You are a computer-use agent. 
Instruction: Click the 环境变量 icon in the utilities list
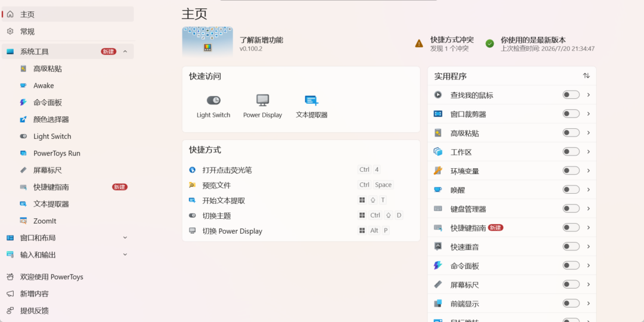click(438, 171)
